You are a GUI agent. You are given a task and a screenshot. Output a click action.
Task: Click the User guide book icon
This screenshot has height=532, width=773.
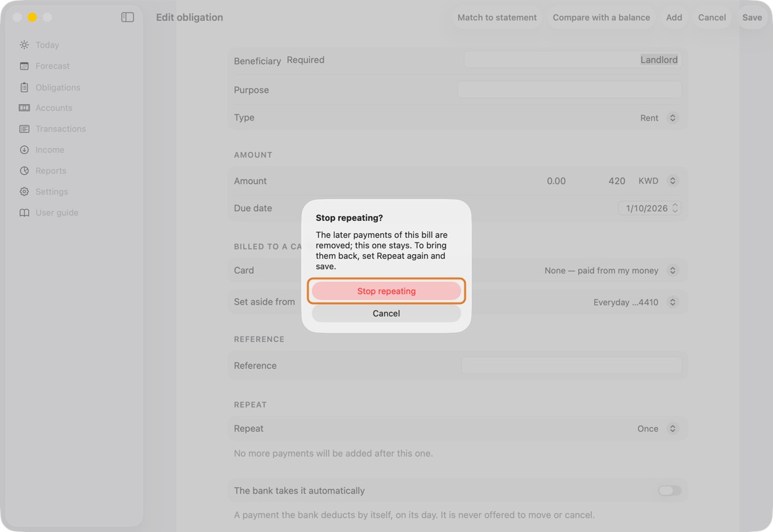click(x=24, y=212)
